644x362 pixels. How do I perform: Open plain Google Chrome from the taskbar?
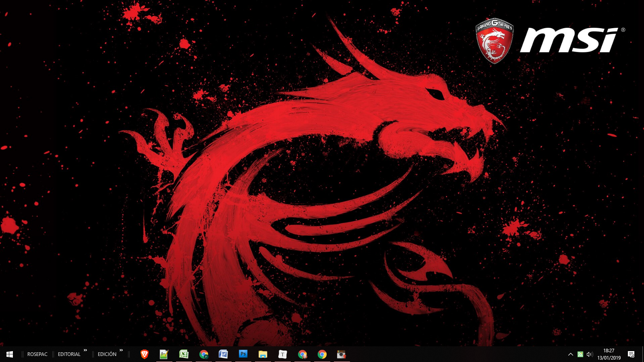[322, 354]
